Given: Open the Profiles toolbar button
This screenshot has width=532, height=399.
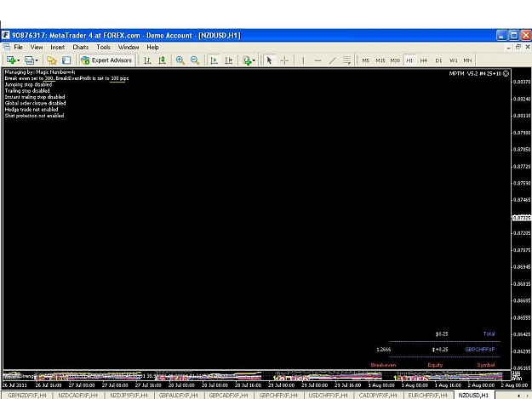Looking at the screenshot, I should tap(29, 60).
